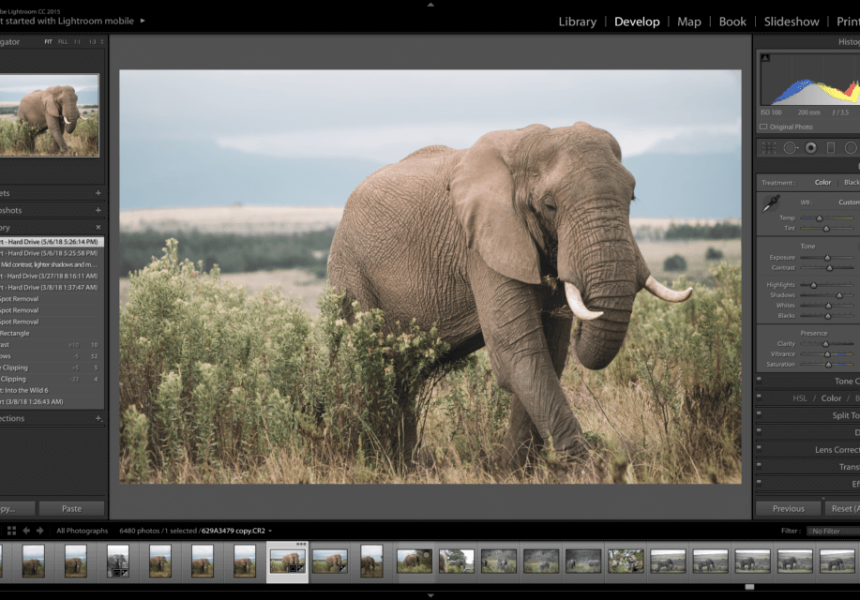Image resolution: width=860 pixels, height=600 pixels.
Task: Click the Previous button
Action: click(x=788, y=508)
